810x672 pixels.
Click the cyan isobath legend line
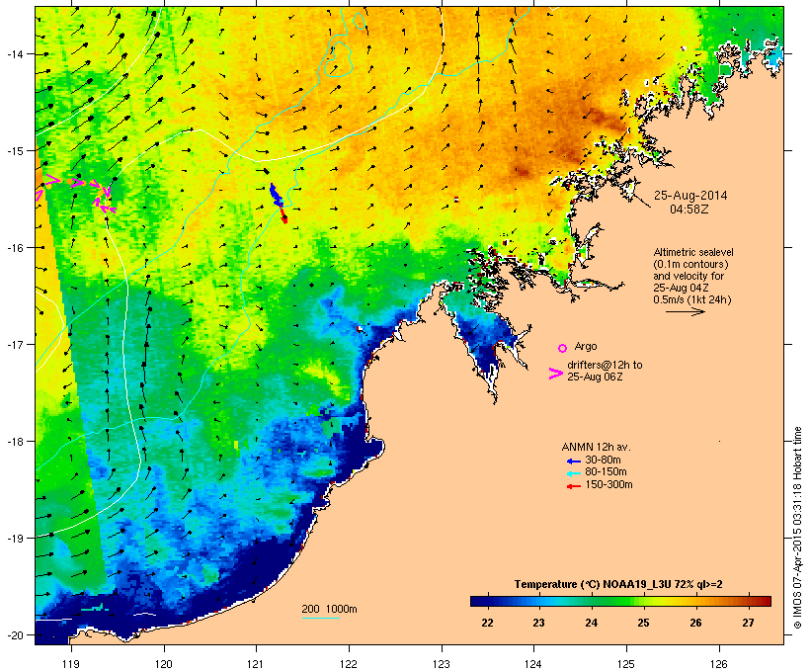coord(320,618)
